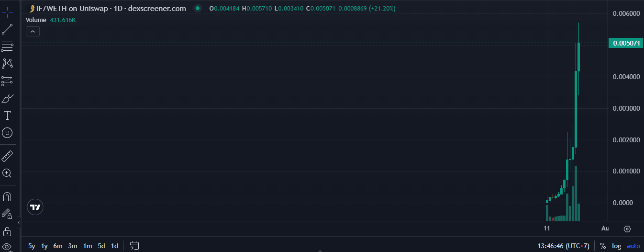Click the +21.20% change value
The height and width of the screenshot is (252, 644).
[x=382, y=9]
